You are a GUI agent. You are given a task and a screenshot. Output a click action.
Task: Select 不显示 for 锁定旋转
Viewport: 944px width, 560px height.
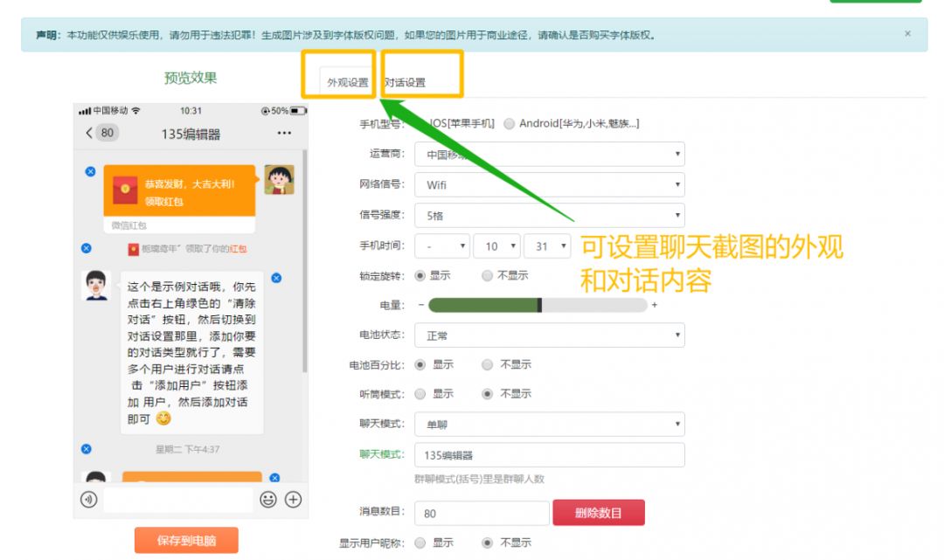coord(487,275)
